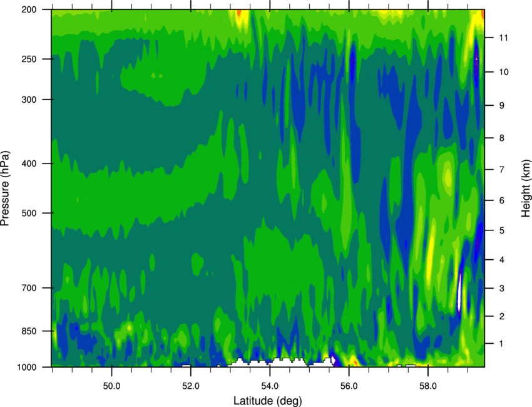
Task: Select the 700 pressure tick label
Action: click(29, 288)
